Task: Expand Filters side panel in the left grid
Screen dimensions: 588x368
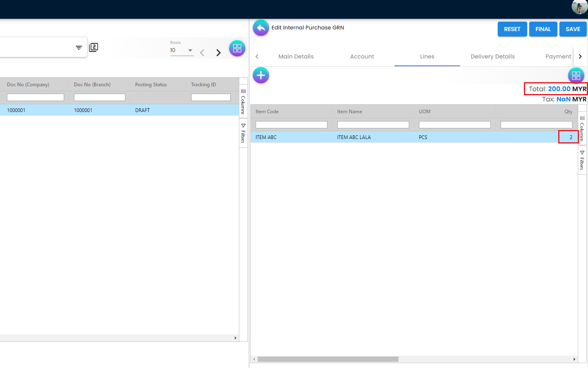Action: pos(243,133)
